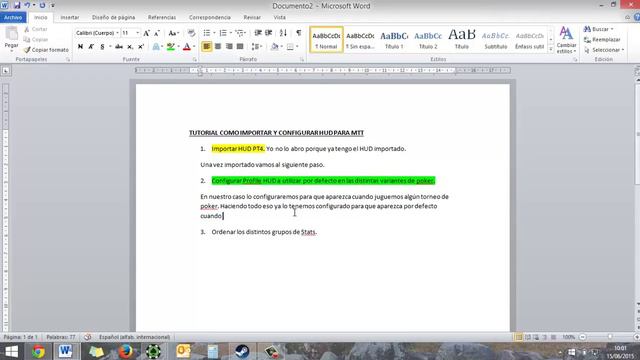Switch to the Revisar tab
640x360 pixels.
(252, 18)
